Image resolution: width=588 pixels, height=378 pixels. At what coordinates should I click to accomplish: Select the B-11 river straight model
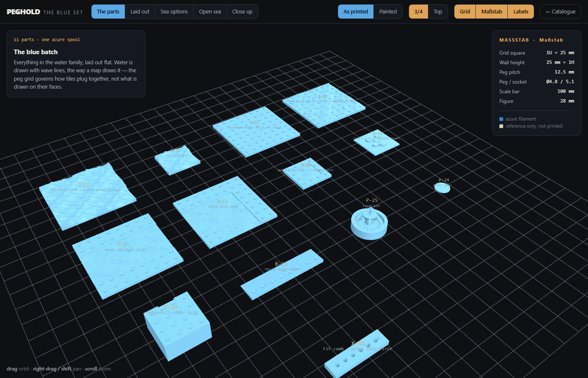(x=127, y=255)
